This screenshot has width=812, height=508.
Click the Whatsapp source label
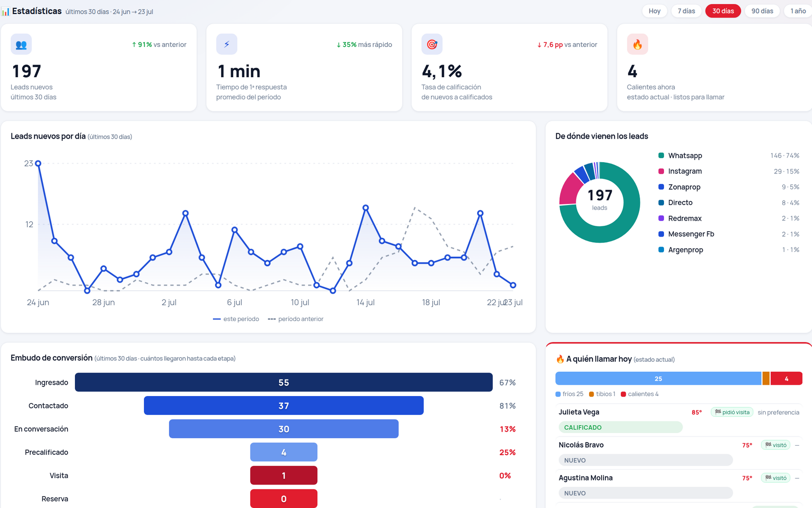[685, 155]
